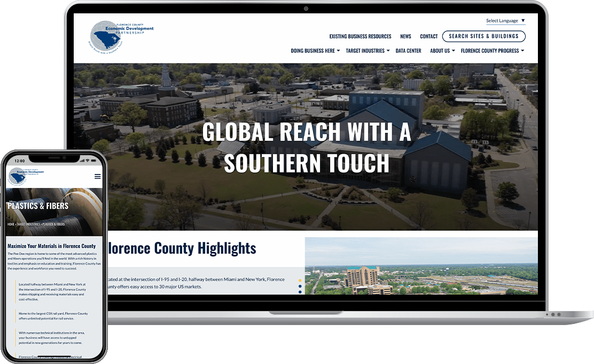This screenshot has width=594, height=364.
Task: Click the clock time on the phone status bar
Action: tap(19, 160)
